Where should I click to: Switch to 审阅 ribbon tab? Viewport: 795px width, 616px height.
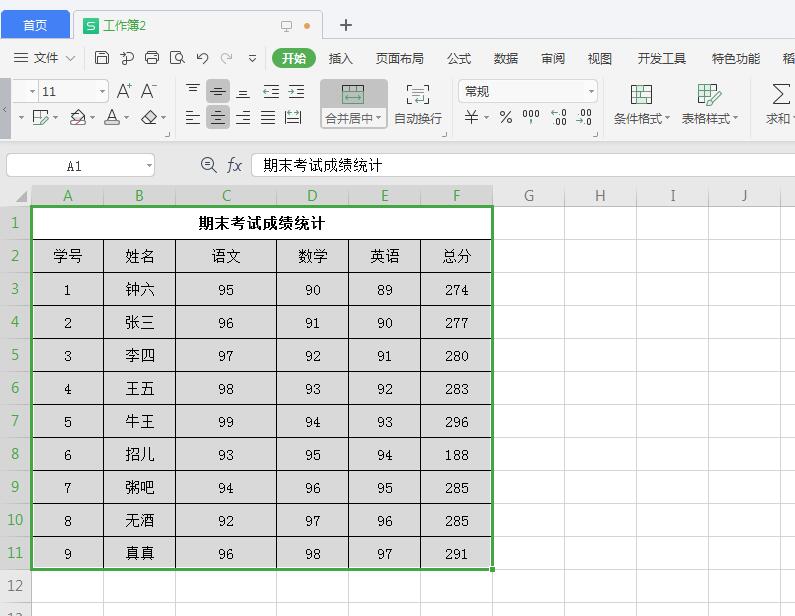(x=553, y=58)
